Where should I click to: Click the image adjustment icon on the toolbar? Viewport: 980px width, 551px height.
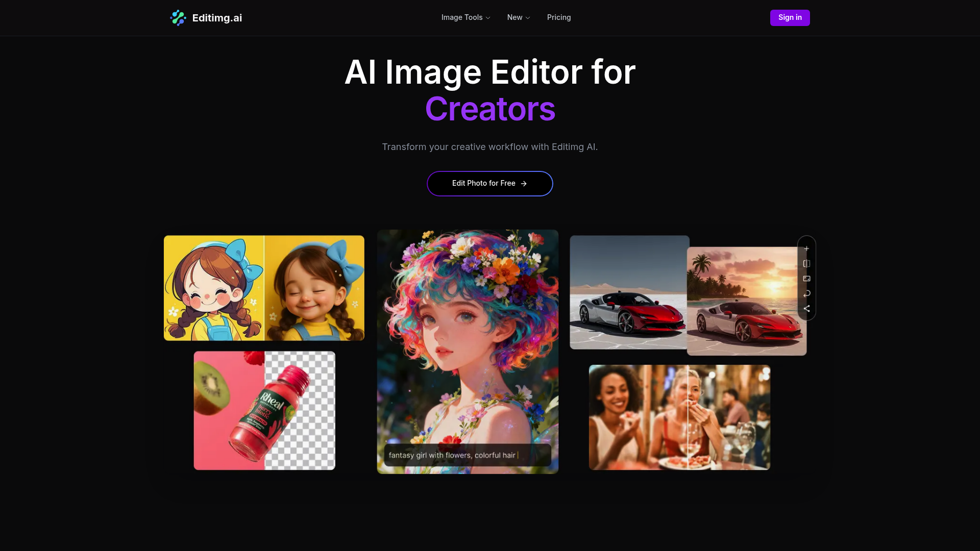(807, 279)
